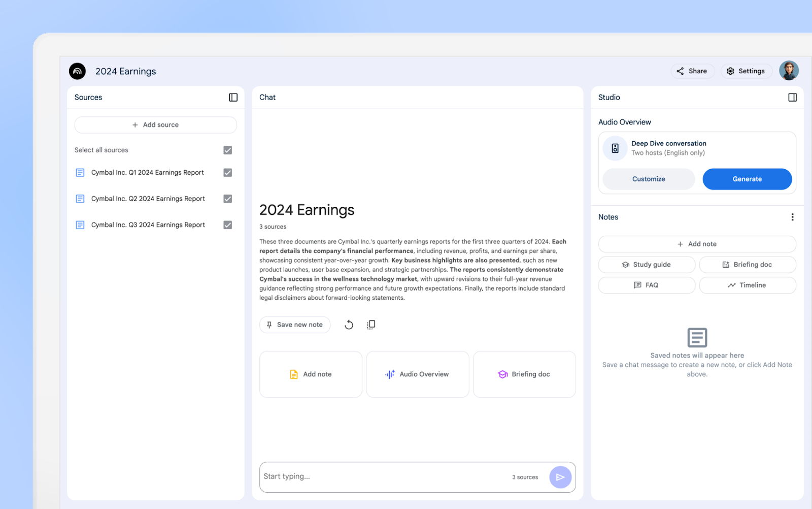Refresh the summary with the regenerate icon
This screenshot has height=509, width=812.
pos(349,324)
